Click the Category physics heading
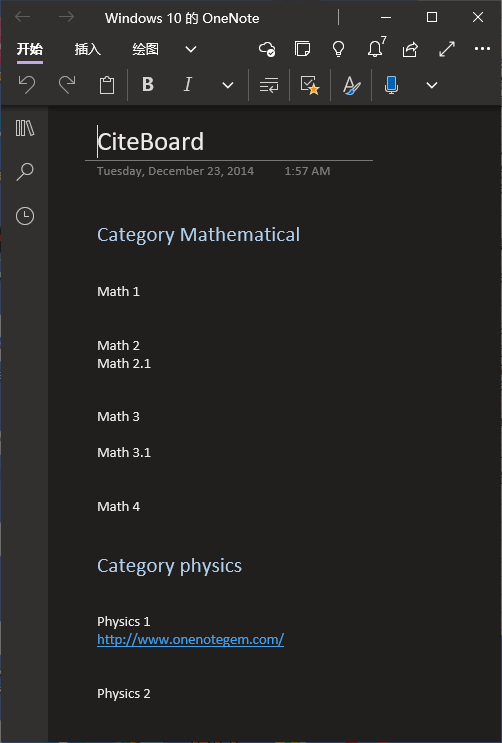 pos(169,566)
